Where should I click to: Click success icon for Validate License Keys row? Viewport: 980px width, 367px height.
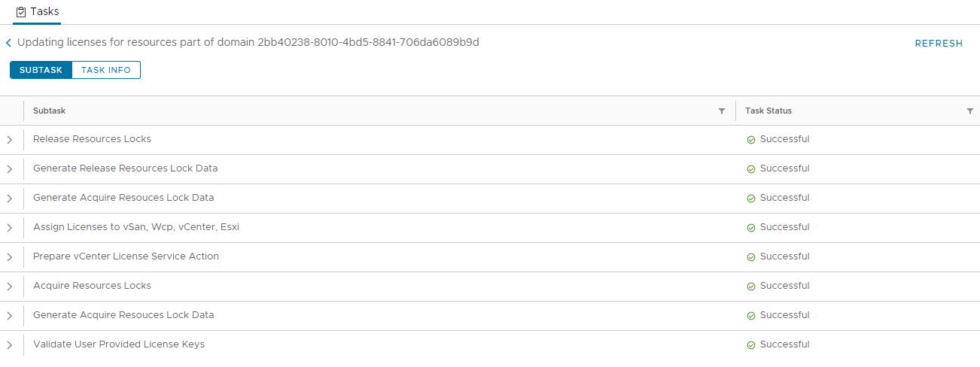pos(750,345)
